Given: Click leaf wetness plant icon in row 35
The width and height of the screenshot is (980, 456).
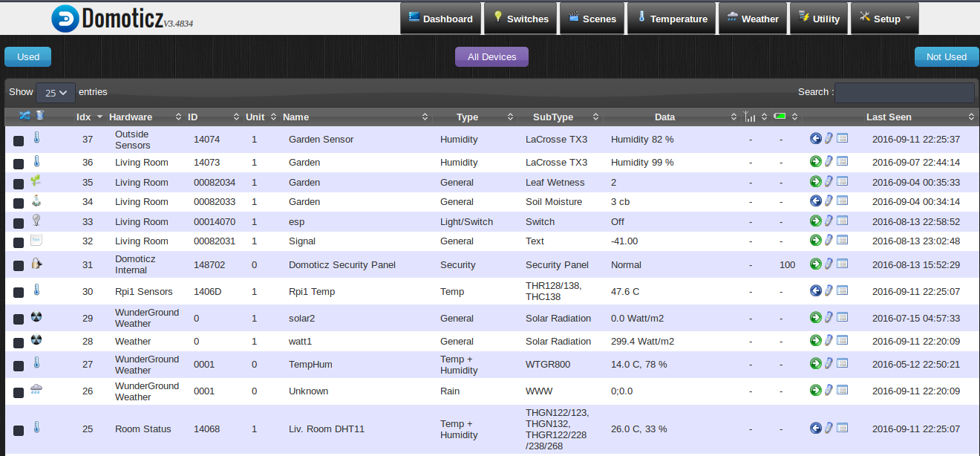Looking at the screenshot, I should point(36,181).
